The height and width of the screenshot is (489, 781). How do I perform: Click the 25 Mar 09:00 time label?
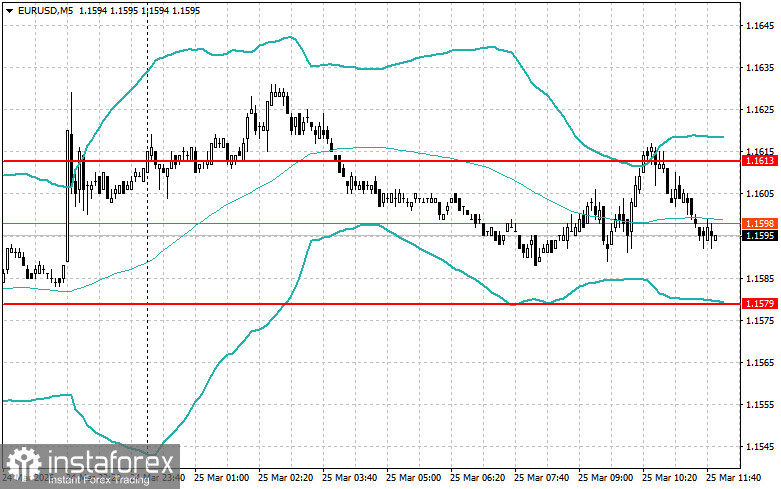coord(605,478)
